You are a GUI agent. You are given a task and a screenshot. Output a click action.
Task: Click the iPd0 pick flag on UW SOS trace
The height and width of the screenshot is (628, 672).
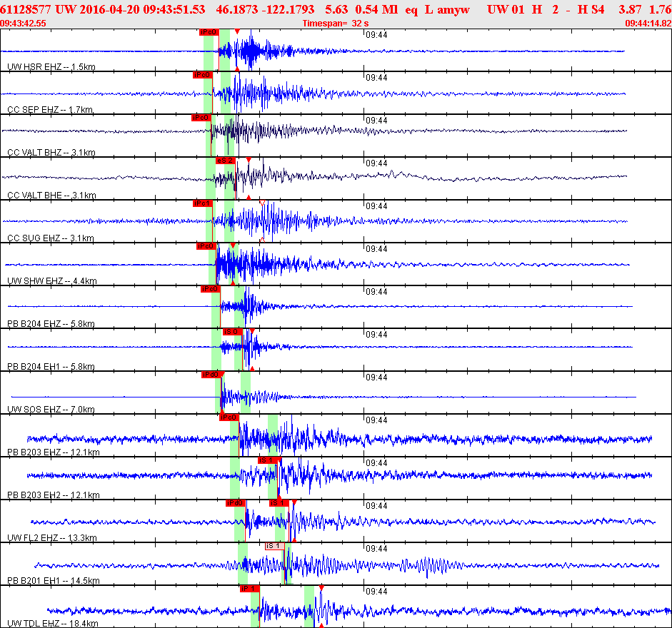[211, 375]
